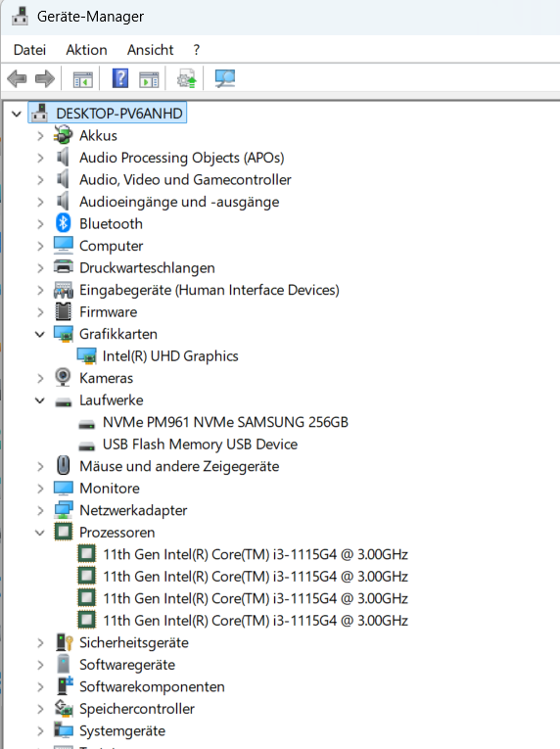Collapse the Prozessoren category
Screen dimensions: 560x749
(x=40, y=533)
